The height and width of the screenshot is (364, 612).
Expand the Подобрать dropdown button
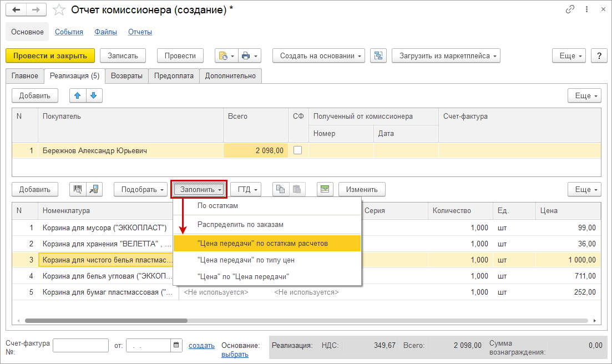point(142,189)
